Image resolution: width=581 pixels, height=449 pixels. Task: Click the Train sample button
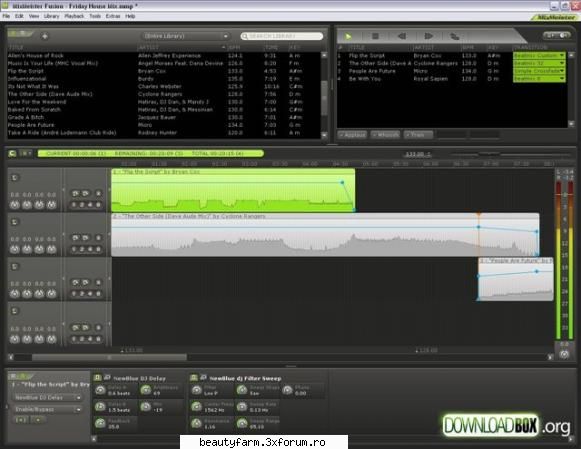click(x=418, y=135)
